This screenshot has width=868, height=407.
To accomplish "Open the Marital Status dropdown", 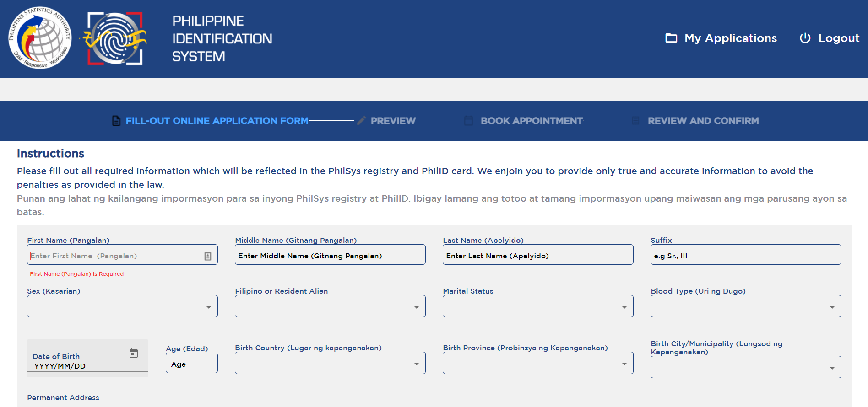I will pos(538,306).
